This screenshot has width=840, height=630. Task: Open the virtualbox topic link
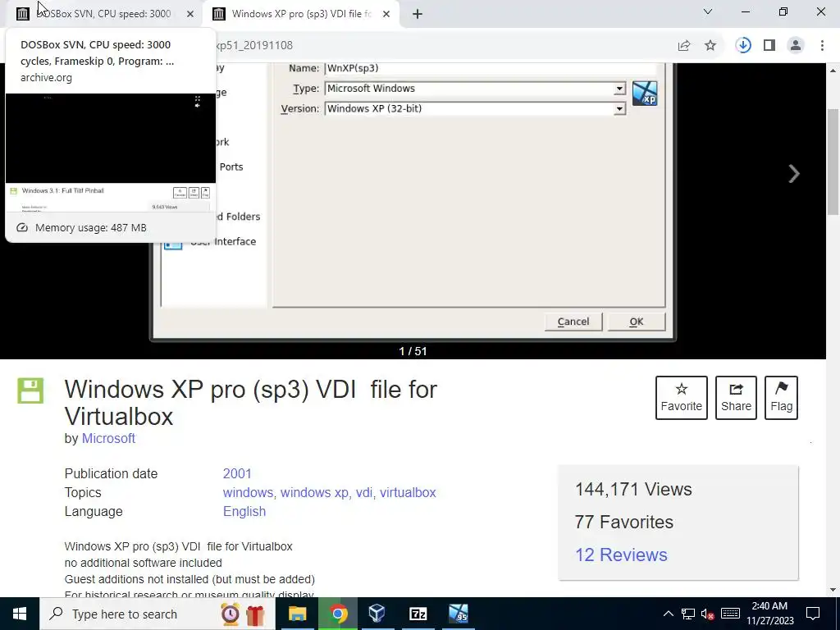coord(408,492)
